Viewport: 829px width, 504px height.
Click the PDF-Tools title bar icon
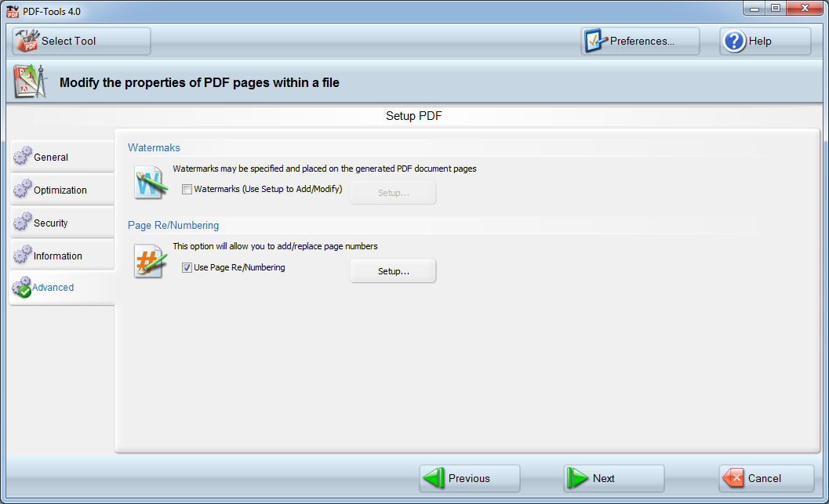11,11
